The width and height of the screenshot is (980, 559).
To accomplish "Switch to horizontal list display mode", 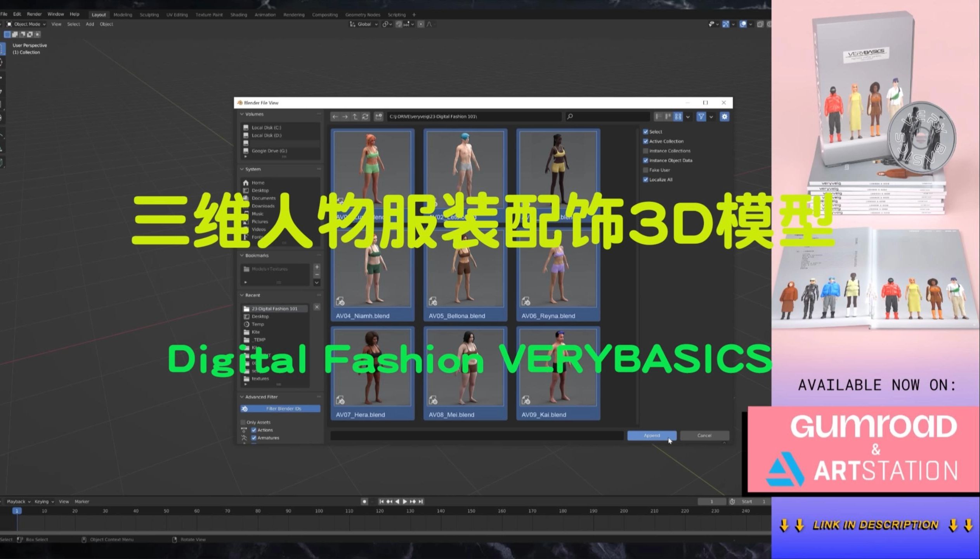I will (x=668, y=116).
